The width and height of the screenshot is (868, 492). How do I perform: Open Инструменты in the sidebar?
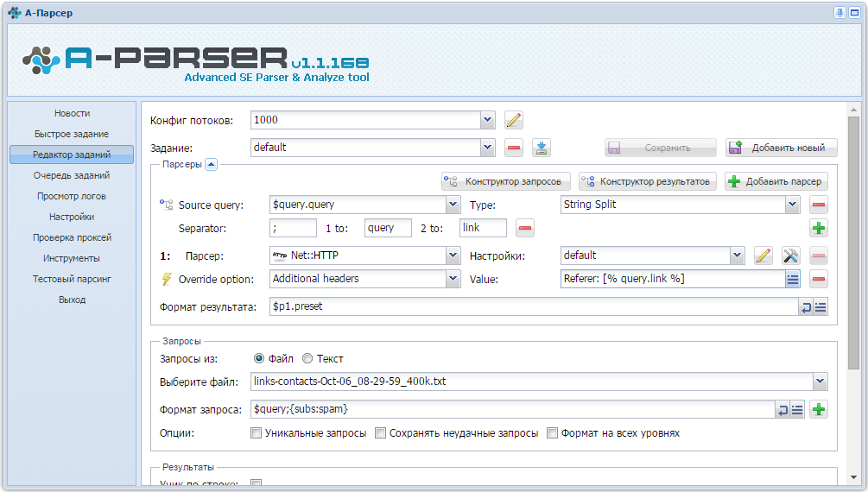72,258
